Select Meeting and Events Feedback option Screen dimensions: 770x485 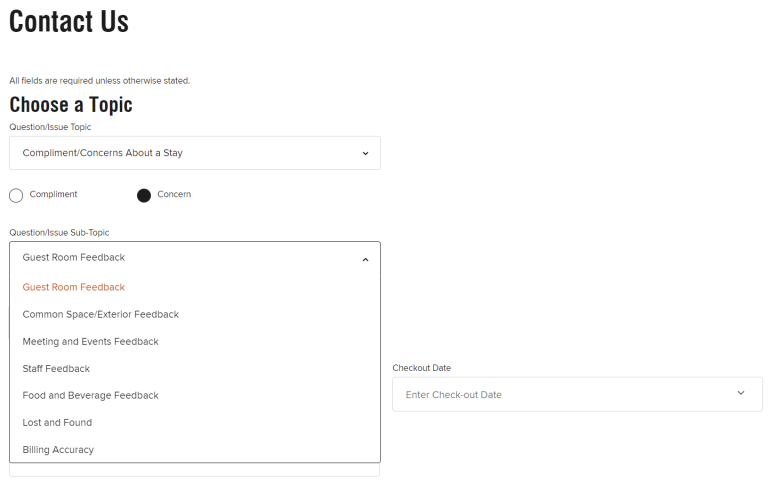[x=91, y=341]
